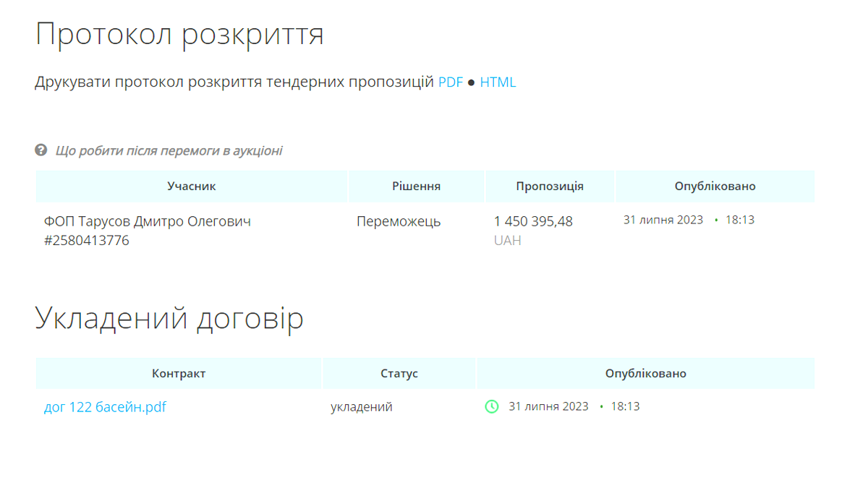Click the hint Що робити після перемоги в аукціоні

click(x=169, y=150)
